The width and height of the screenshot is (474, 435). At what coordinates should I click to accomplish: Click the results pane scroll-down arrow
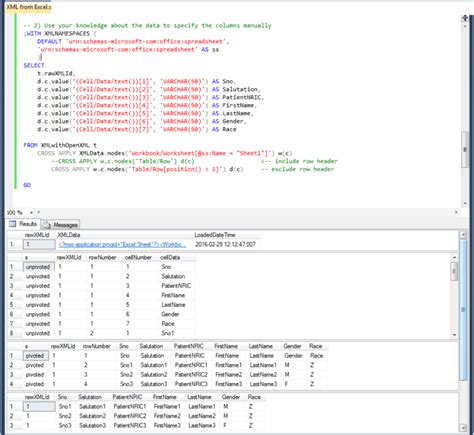coord(463,428)
